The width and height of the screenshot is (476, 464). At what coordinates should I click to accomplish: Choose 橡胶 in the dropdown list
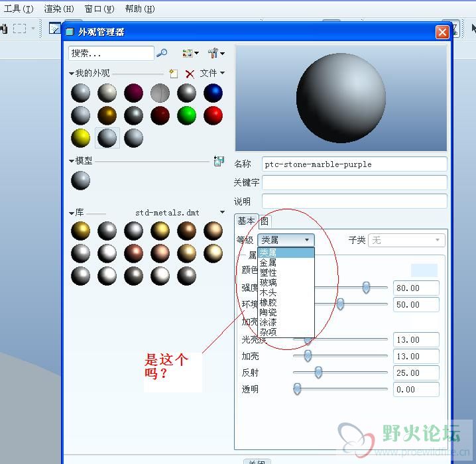[x=286, y=302]
